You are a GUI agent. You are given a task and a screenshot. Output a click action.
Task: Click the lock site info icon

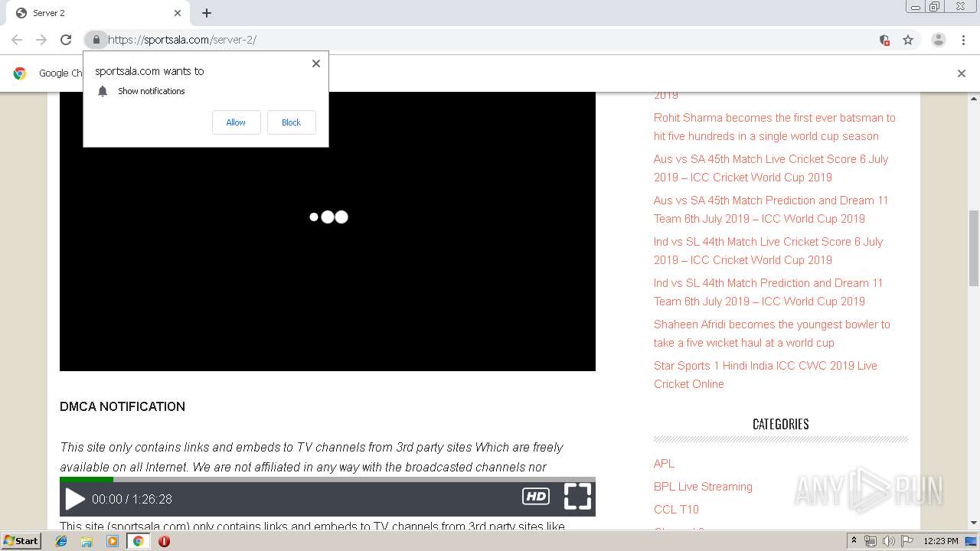coord(96,40)
